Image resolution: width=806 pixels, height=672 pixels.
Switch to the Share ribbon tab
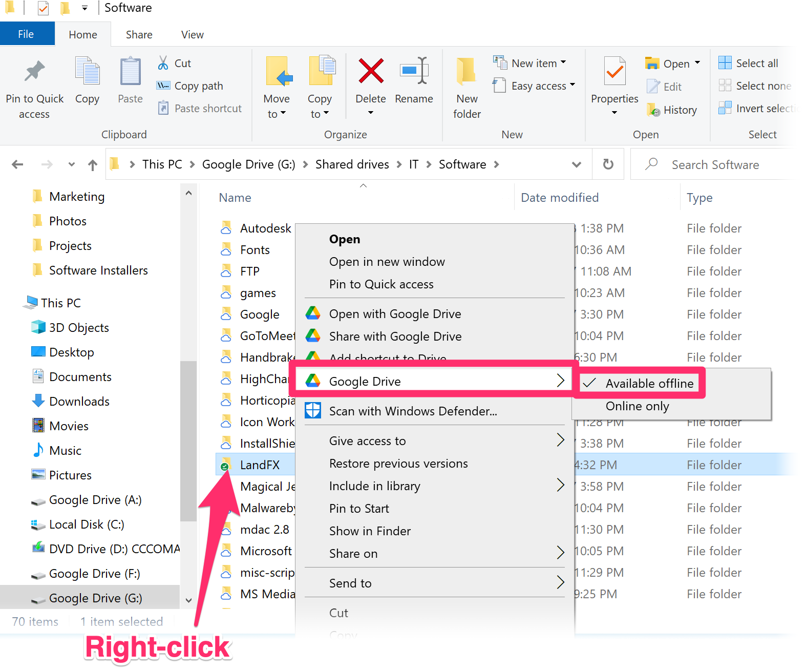(139, 34)
